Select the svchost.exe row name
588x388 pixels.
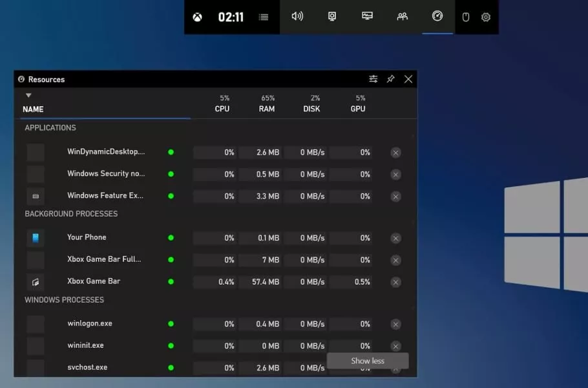click(x=87, y=367)
